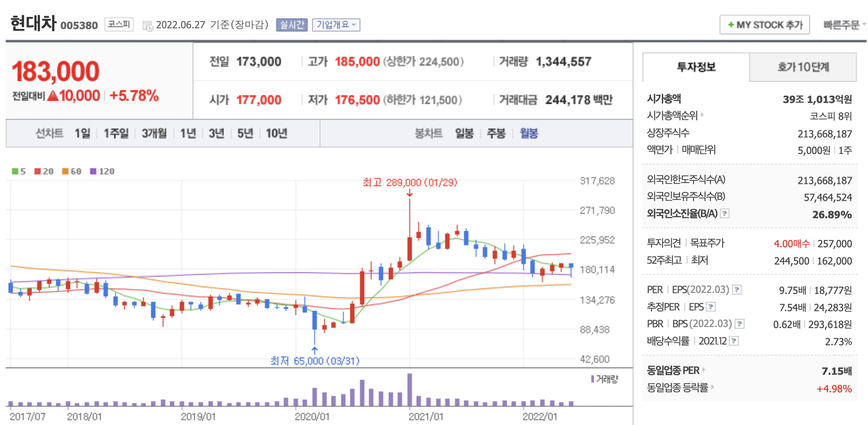Select the 1주일 line chart period
868x425 pixels.
click(x=116, y=134)
